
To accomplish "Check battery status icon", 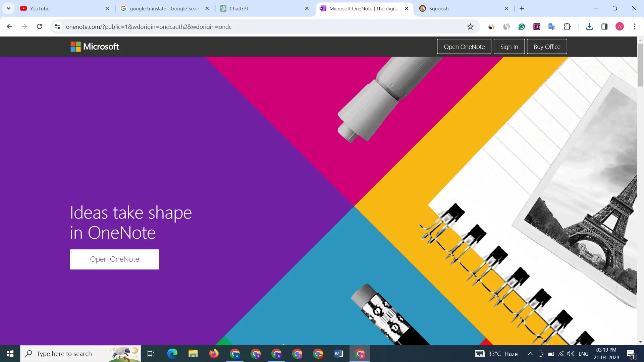I will [551, 354].
